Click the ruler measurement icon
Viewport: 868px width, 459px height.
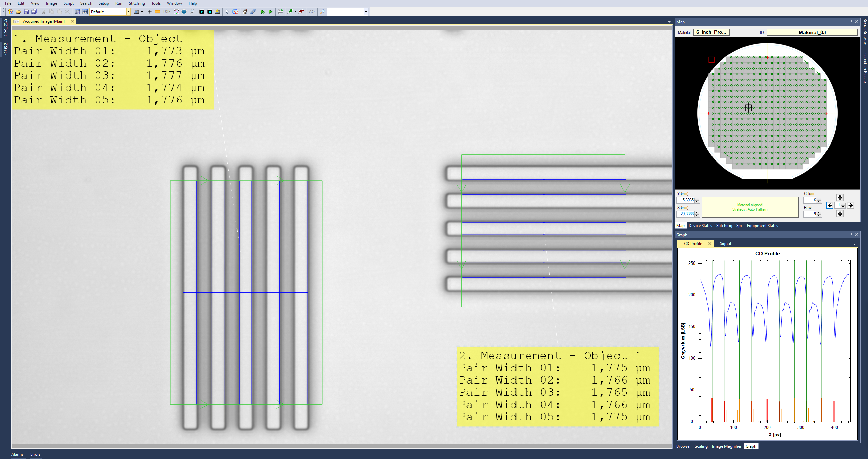click(158, 12)
